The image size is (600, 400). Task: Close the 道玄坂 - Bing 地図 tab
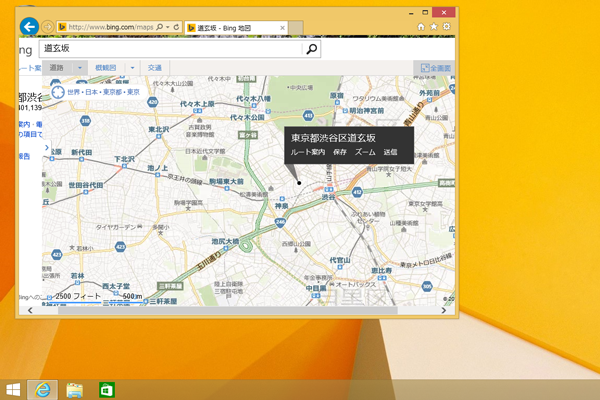282,28
